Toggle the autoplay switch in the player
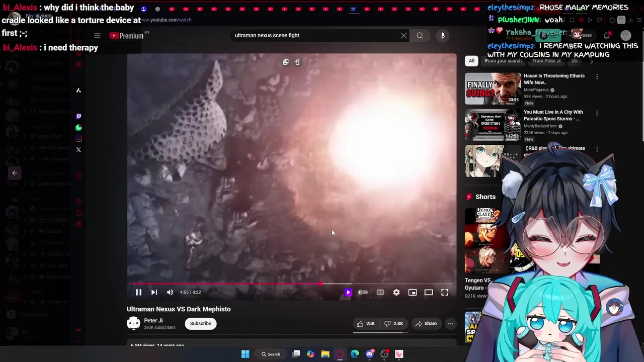Viewport: 644px width, 362px height. 362,292
